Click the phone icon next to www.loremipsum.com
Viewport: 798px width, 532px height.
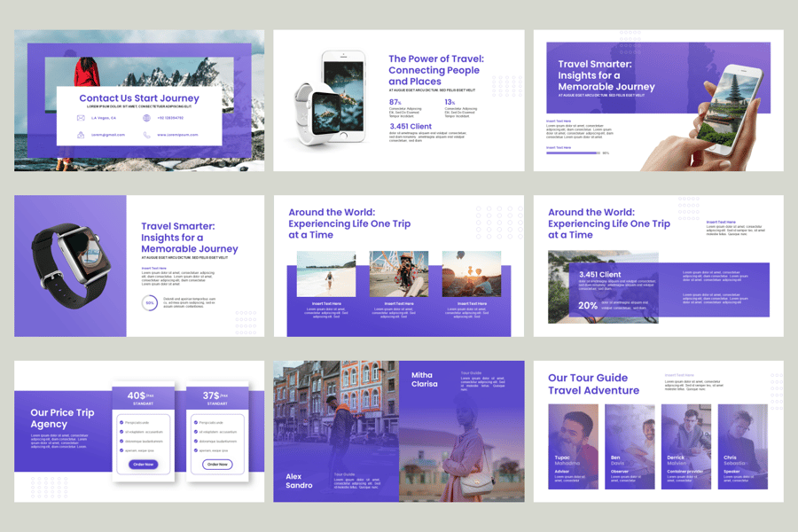tap(146, 135)
